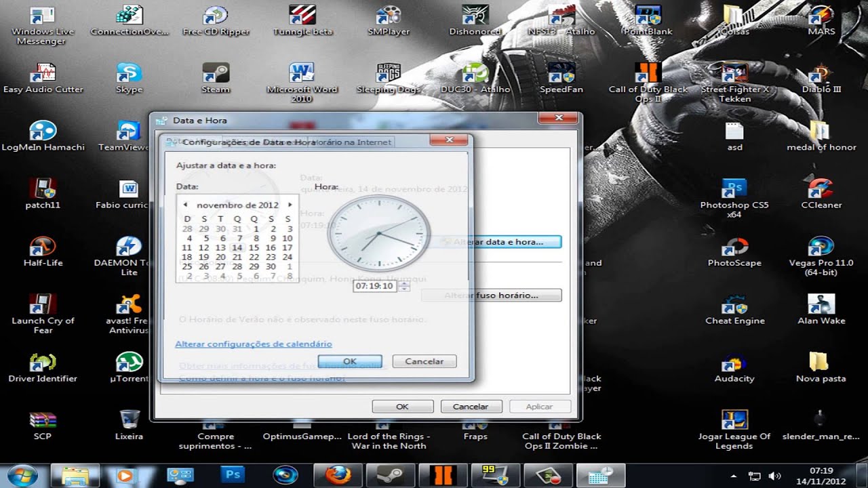Open Windows Live Messenger desktop icon
Screen dimensions: 868x488
[43, 25]
